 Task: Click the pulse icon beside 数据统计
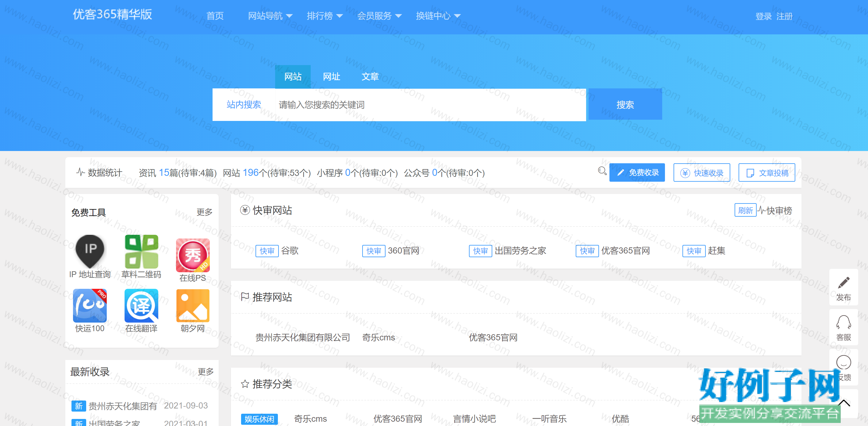click(x=81, y=172)
